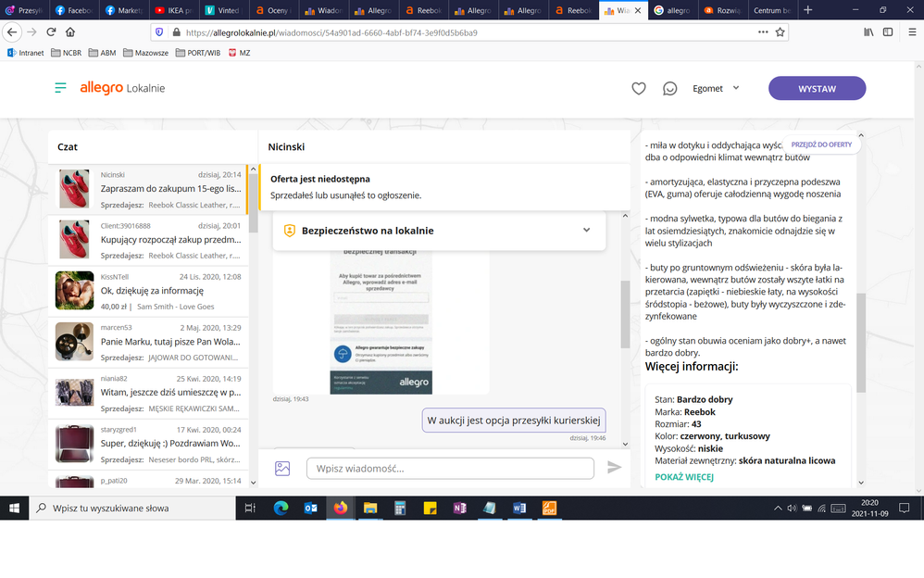This screenshot has height=578, width=924.
Task: Bookmark this page with the star icon
Action: 780,31
